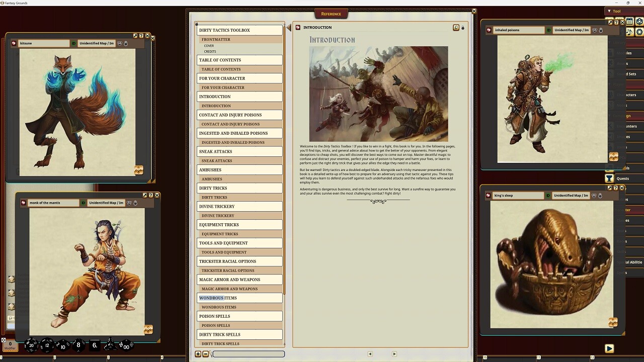Click the Modifier box at the bottom left

click(x=10, y=345)
